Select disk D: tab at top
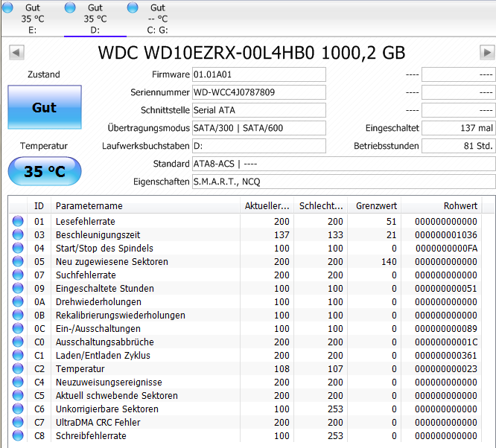The image size is (496, 448). (x=95, y=19)
